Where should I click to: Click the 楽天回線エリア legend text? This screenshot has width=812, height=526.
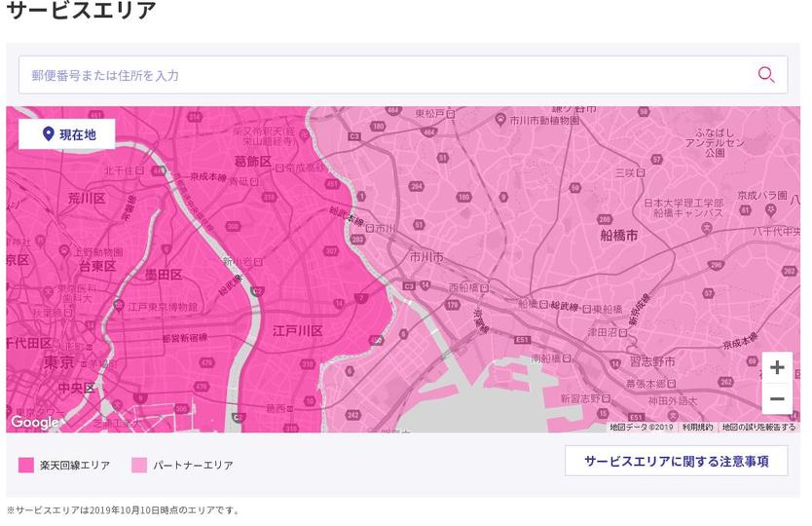pos(75,465)
